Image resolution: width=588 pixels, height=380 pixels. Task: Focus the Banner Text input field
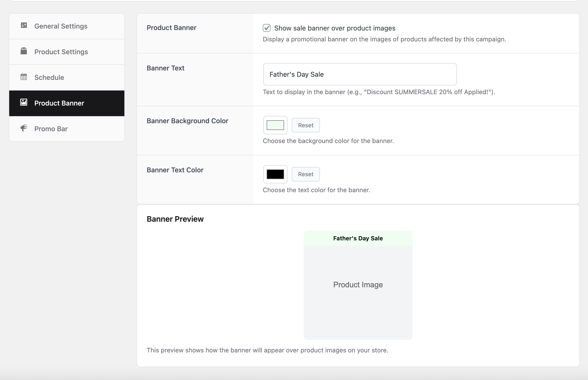360,74
